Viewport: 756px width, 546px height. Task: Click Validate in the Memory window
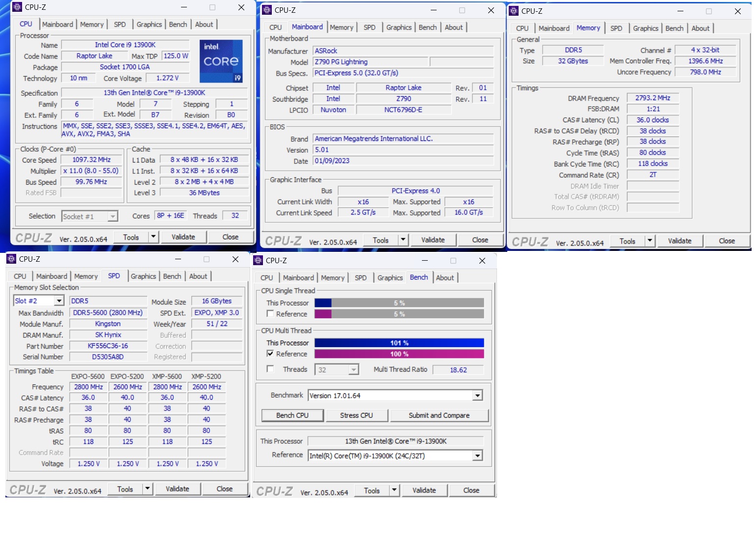[679, 241]
